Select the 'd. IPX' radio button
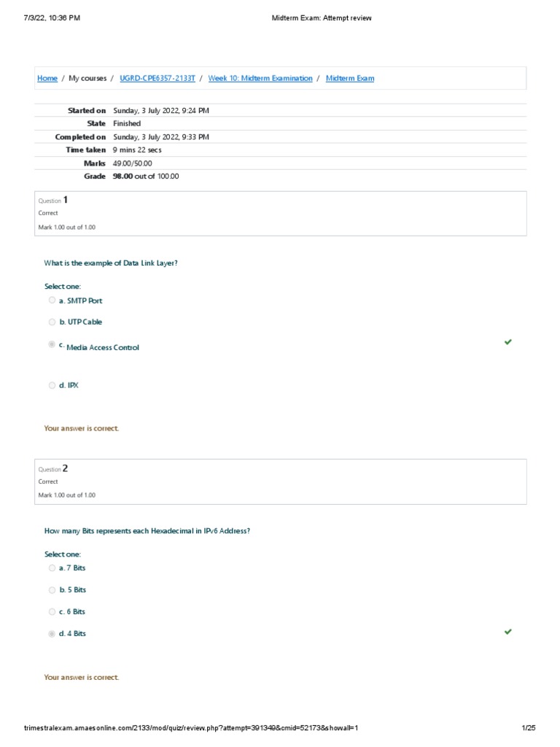The image size is (560, 747). [52, 385]
